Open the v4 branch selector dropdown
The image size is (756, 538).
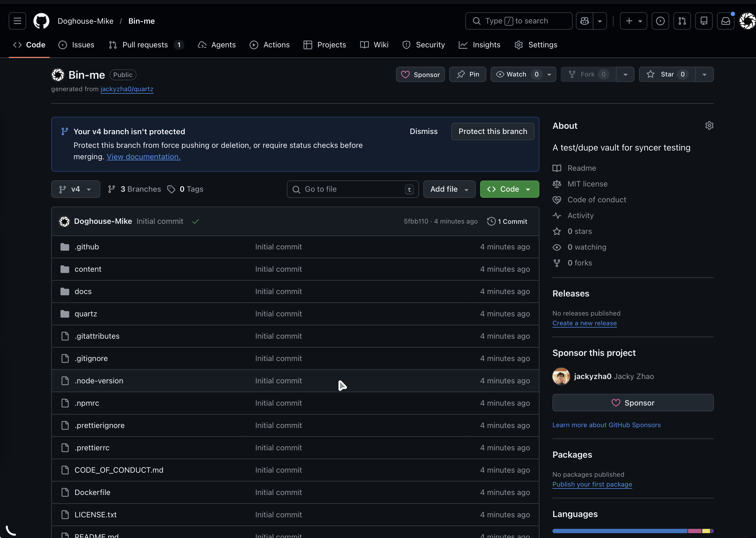coord(75,189)
